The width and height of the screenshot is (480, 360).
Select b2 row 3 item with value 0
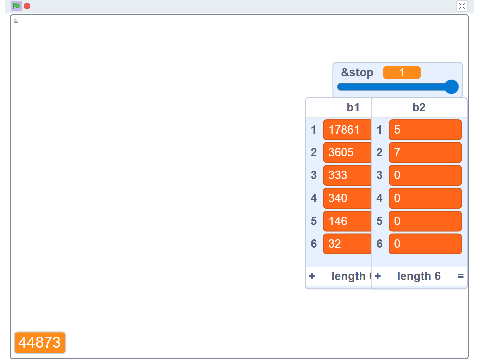[425, 175]
